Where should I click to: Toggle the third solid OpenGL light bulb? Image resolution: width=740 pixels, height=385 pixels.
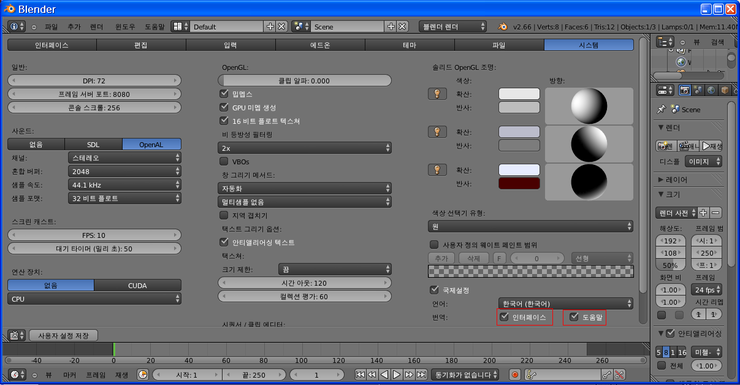(x=437, y=169)
